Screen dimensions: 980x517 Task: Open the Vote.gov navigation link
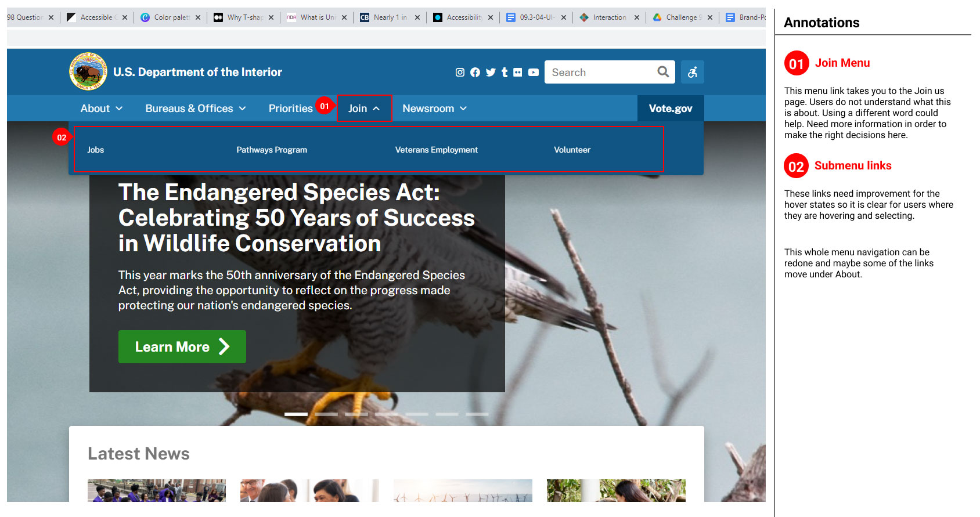click(671, 109)
